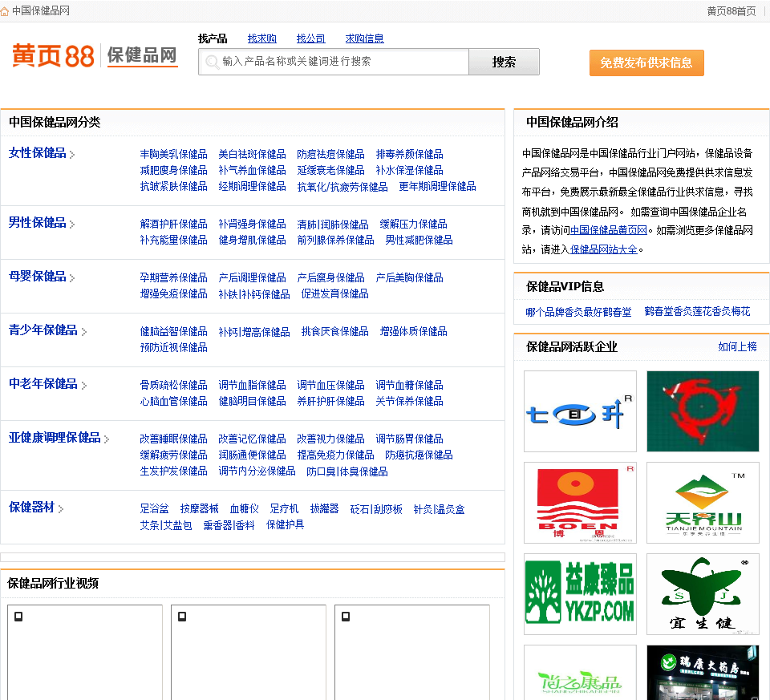Click the first industry video placeholder
This screenshot has width=770, height=700.
(85, 653)
